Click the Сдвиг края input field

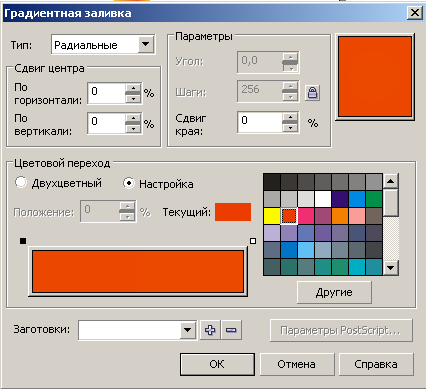coord(260,122)
